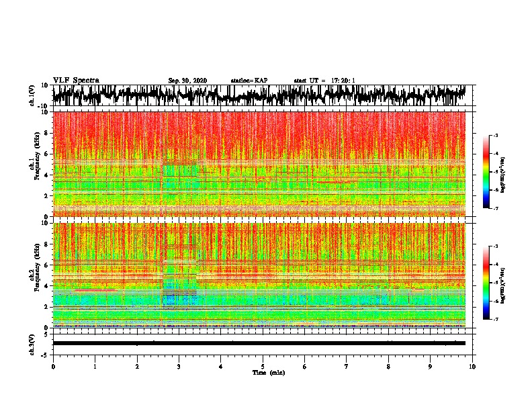The image size is (532, 411).
Task: Select the "start UT = 17:20: 1" text
Action: tap(324, 81)
